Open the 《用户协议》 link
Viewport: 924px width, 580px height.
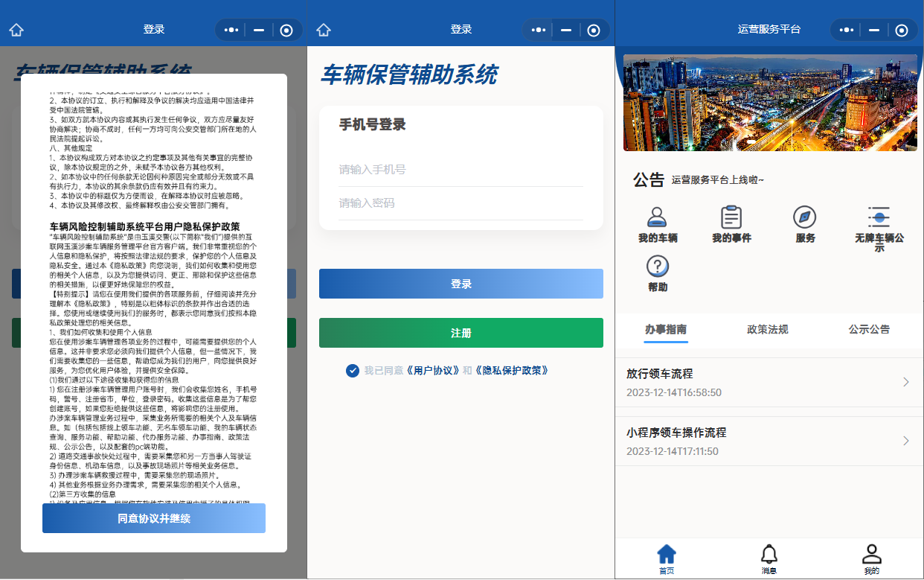[x=432, y=371]
